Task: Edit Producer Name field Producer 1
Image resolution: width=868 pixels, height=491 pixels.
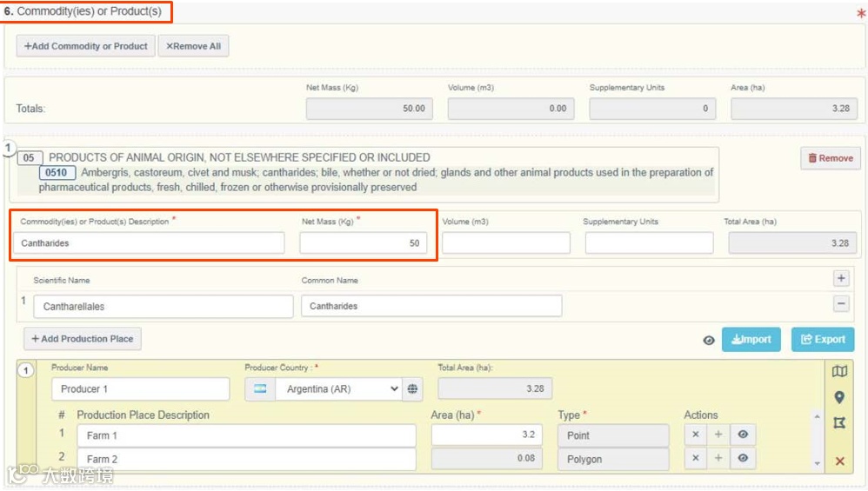Action: [141, 388]
